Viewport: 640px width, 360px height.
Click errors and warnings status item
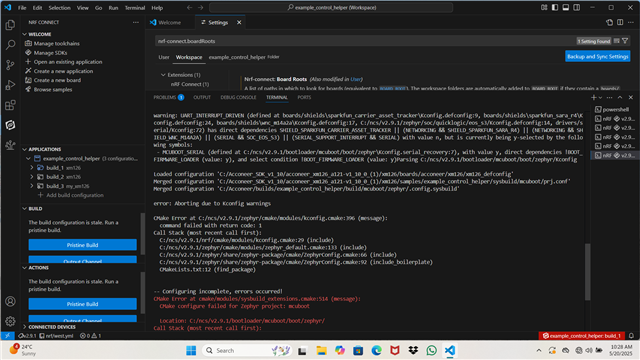pos(91,336)
